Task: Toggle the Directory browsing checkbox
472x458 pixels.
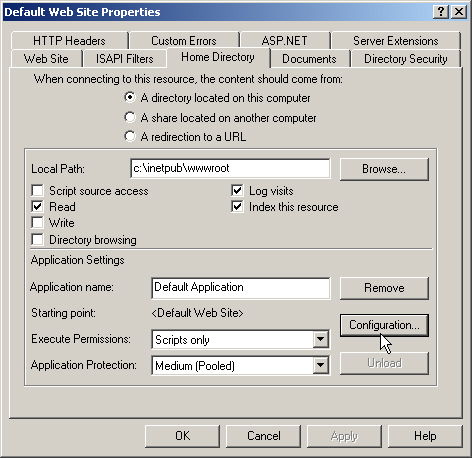Action: 37,240
